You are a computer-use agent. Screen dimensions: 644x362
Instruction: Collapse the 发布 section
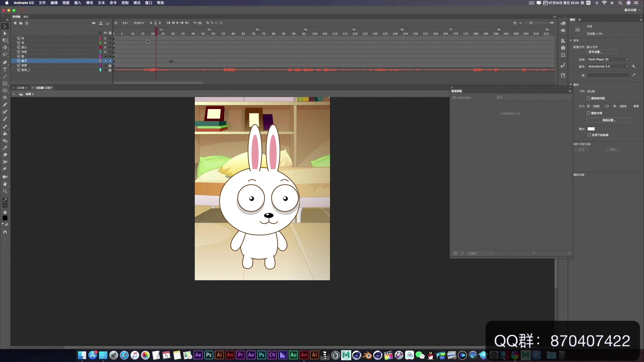pos(571,40)
